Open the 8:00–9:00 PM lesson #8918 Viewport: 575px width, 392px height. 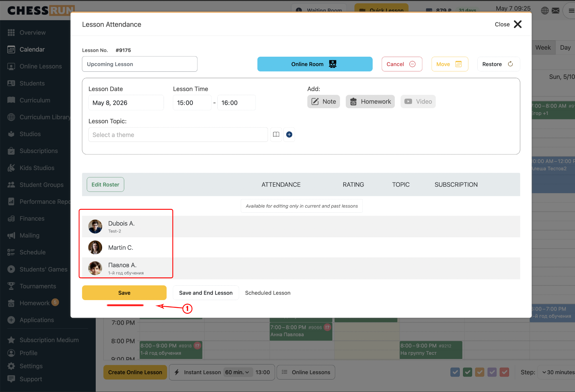click(x=171, y=350)
